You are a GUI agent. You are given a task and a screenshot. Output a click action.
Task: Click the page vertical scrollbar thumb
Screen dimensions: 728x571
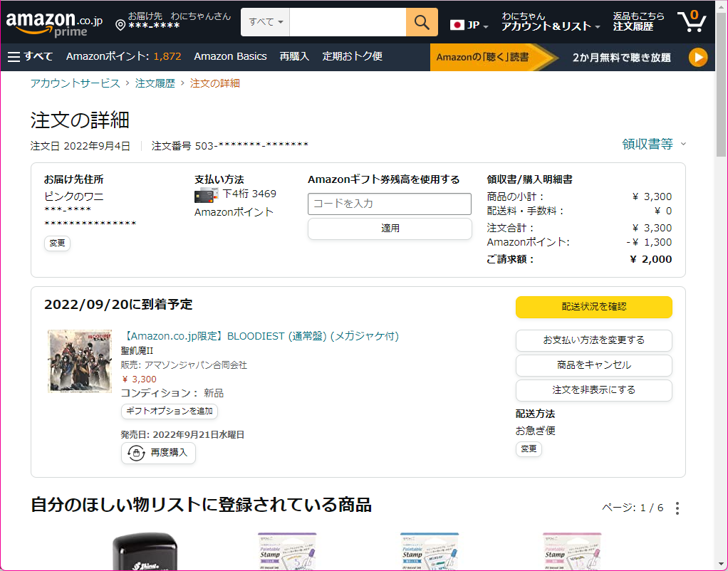click(721, 83)
